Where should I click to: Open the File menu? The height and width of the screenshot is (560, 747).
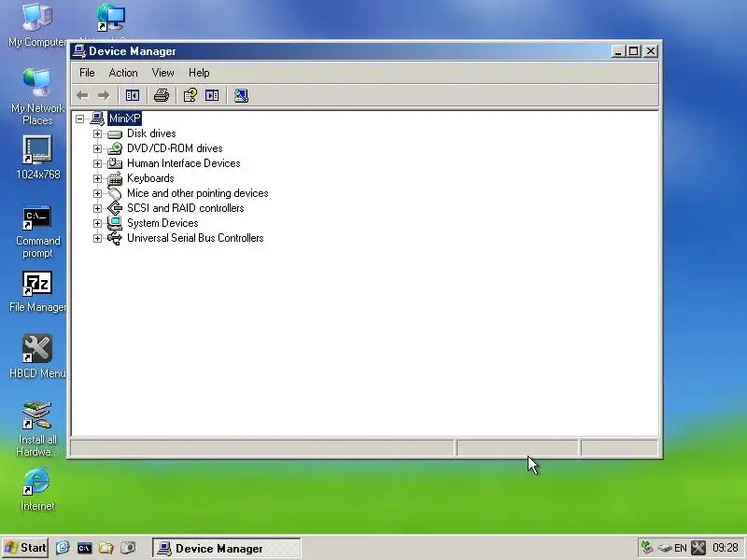point(87,73)
